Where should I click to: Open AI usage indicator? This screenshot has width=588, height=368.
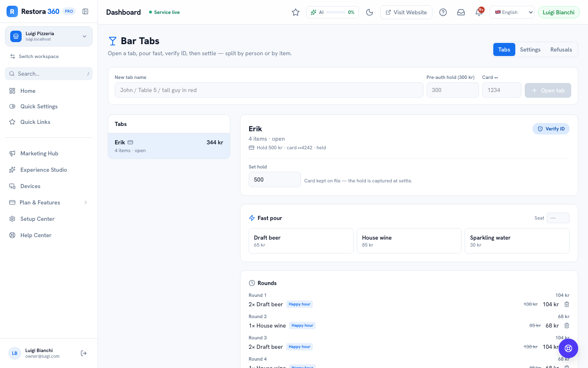pyautogui.click(x=332, y=12)
